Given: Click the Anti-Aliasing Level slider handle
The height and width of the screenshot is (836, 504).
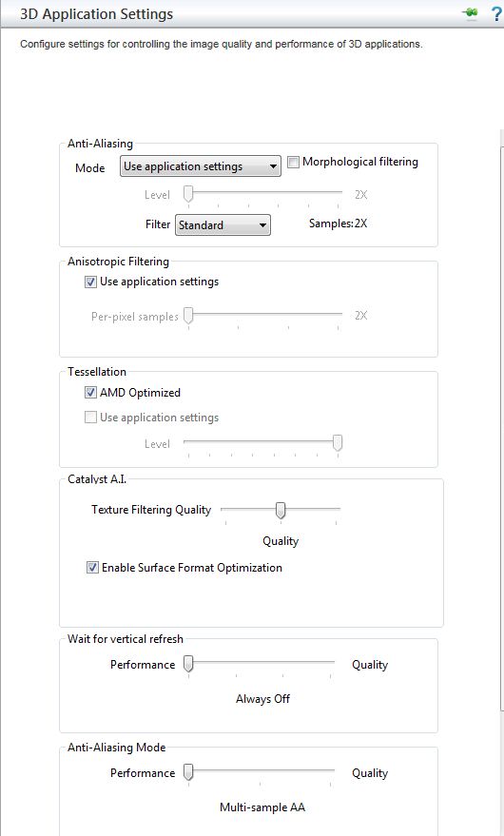Looking at the screenshot, I should 188,193.
